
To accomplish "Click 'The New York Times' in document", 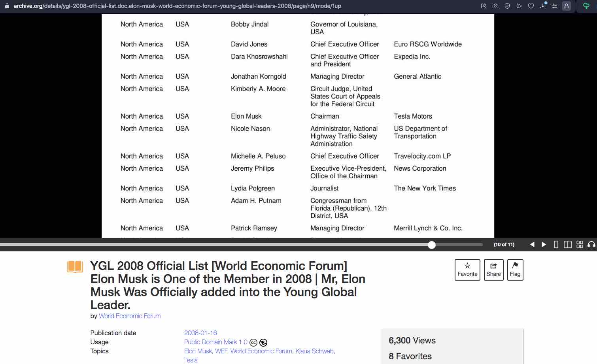I will (425, 188).
